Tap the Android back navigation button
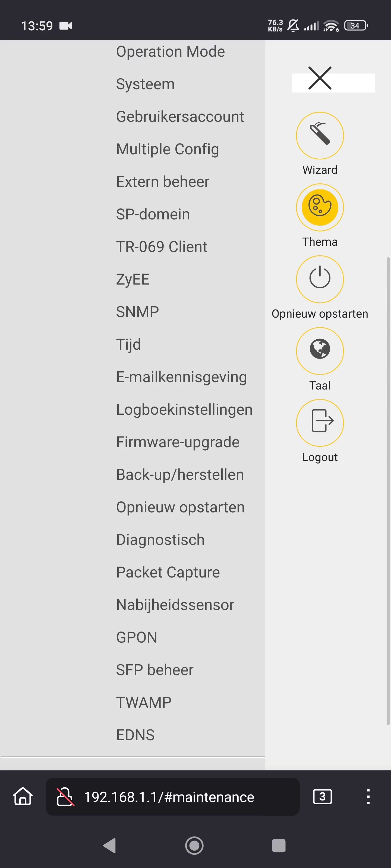This screenshot has width=391, height=868. [x=110, y=845]
